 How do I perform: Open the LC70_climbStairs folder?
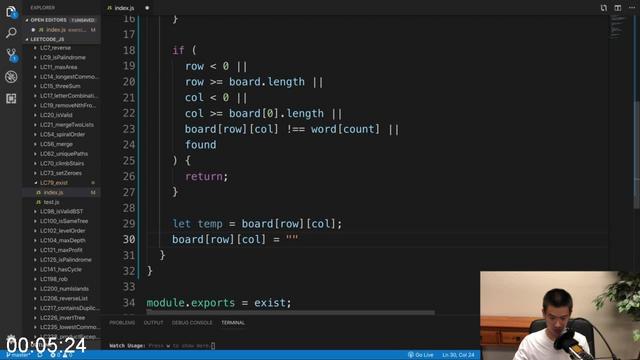click(x=62, y=163)
